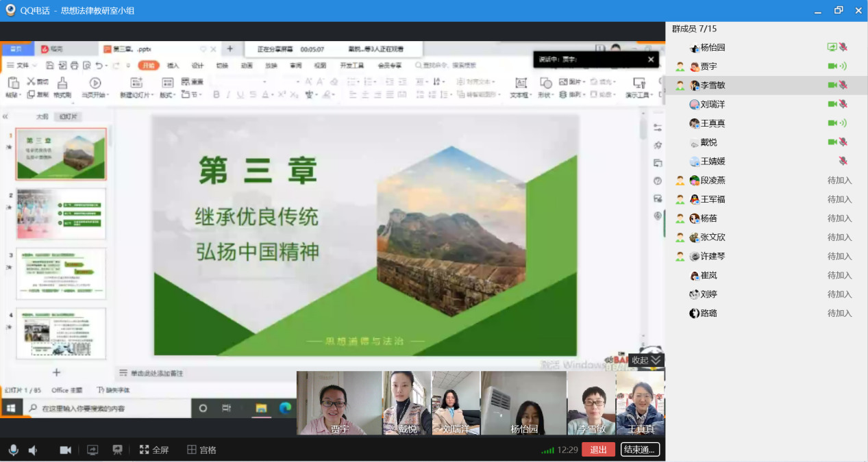Image resolution: width=868 pixels, height=462 pixels.
Task: Open 演示工具 presentation tools dropdown
Action: pos(638,95)
